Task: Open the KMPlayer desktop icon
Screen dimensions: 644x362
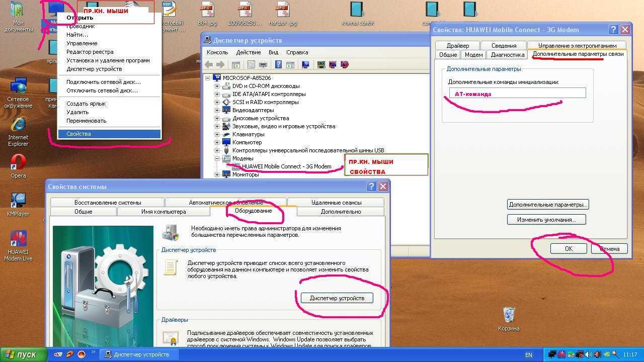Action: click(x=18, y=204)
